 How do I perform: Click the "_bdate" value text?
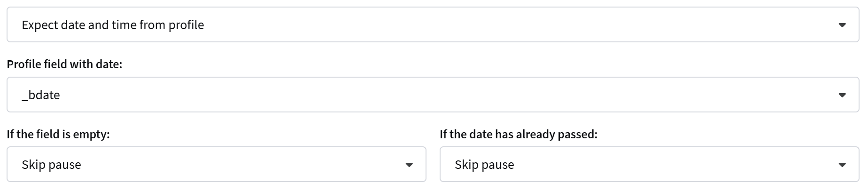click(41, 95)
